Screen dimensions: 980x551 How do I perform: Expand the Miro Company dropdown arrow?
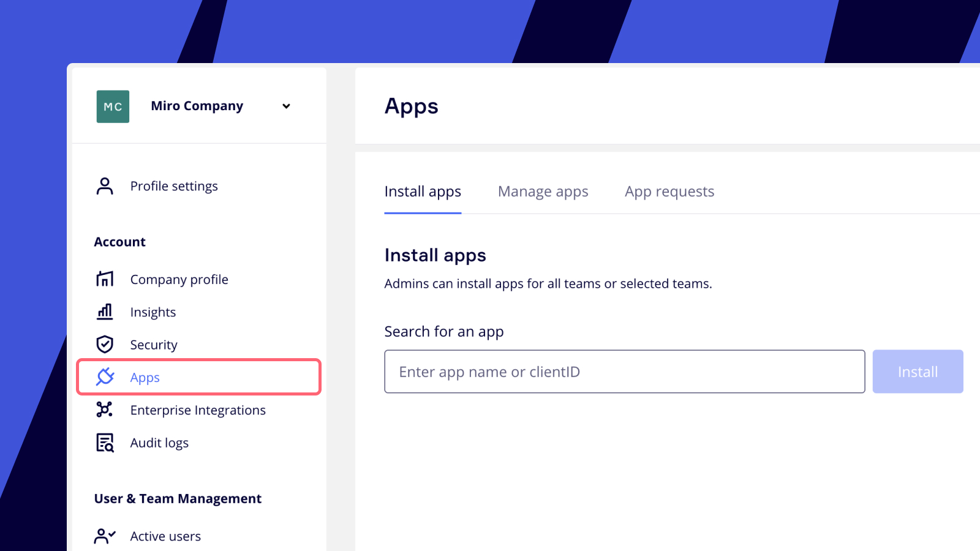point(286,107)
